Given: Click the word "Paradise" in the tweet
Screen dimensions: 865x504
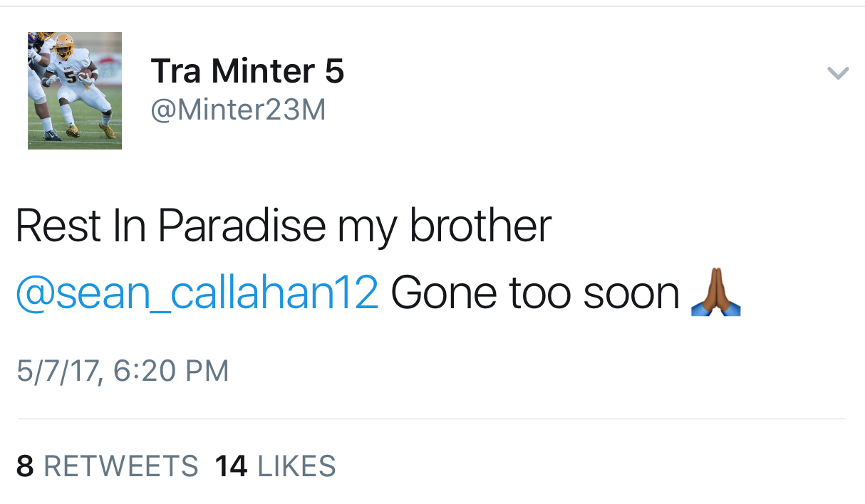Looking at the screenshot, I should pos(241,226).
